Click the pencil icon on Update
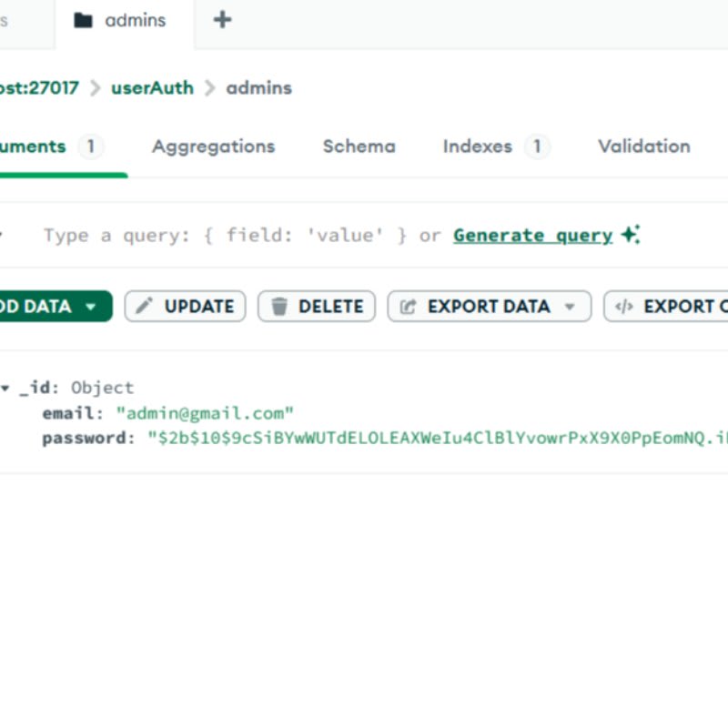728x728 pixels. click(x=145, y=307)
